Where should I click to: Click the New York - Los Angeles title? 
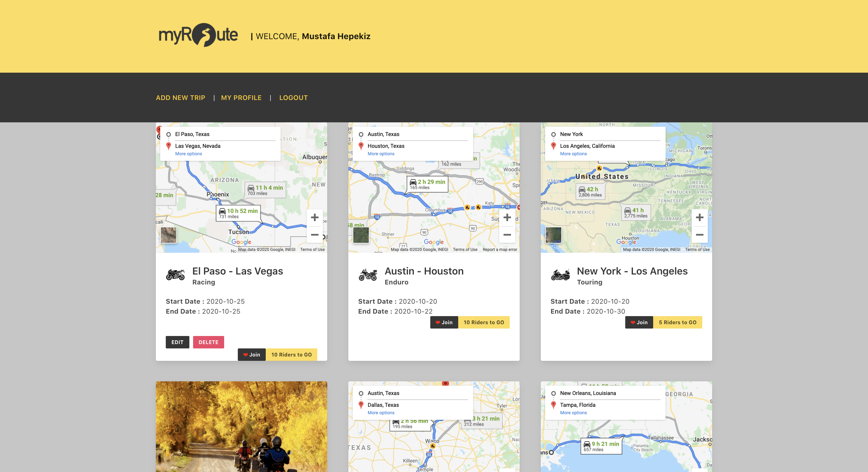(x=632, y=271)
